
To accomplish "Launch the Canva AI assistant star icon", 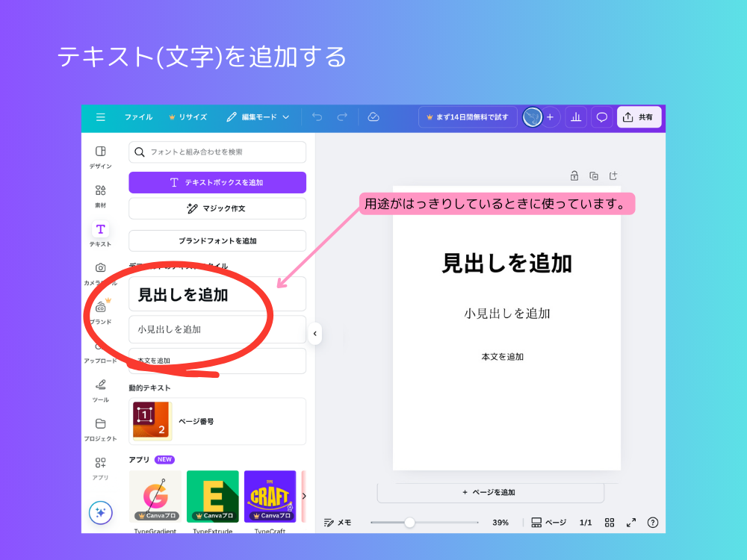I will (x=100, y=512).
